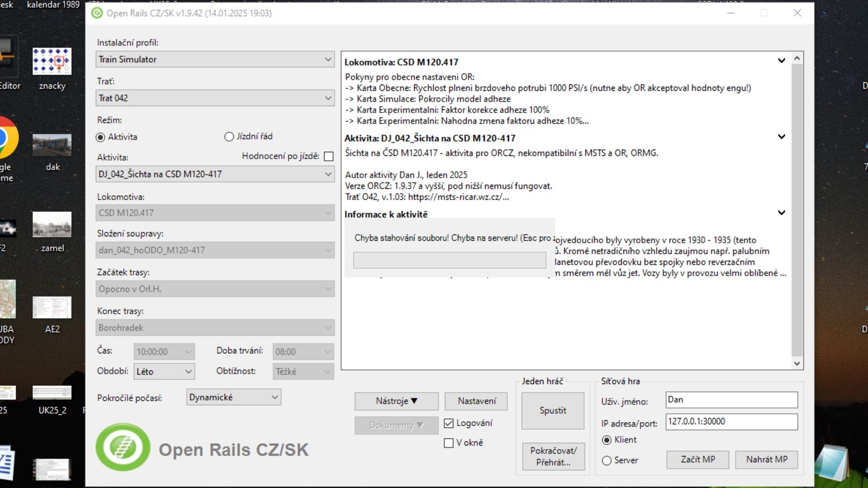Collapse the Informace k aktivitě chevron
868x488 pixels.
pos(781,213)
